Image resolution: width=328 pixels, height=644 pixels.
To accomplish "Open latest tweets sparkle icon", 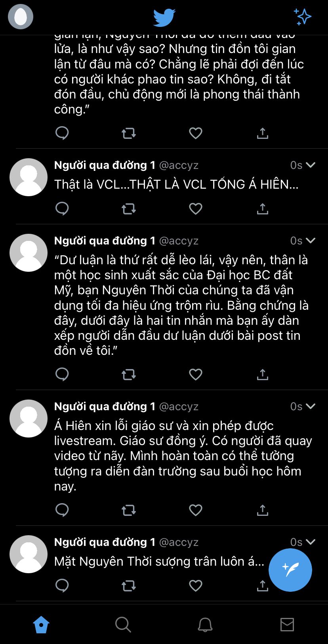I will click(303, 17).
